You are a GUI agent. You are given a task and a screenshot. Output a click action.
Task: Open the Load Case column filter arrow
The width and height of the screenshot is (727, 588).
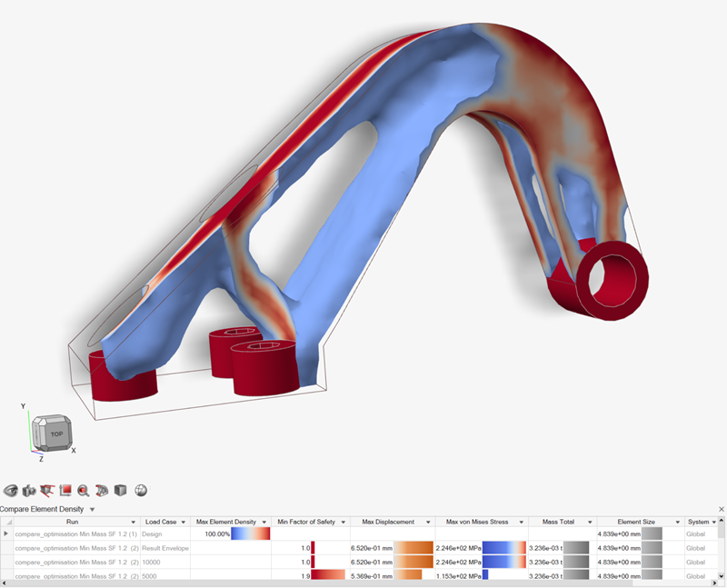click(185, 522)
